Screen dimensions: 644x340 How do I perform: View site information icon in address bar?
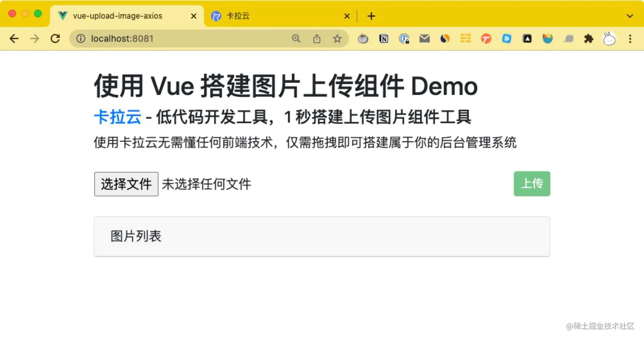[x=80, y=39]
